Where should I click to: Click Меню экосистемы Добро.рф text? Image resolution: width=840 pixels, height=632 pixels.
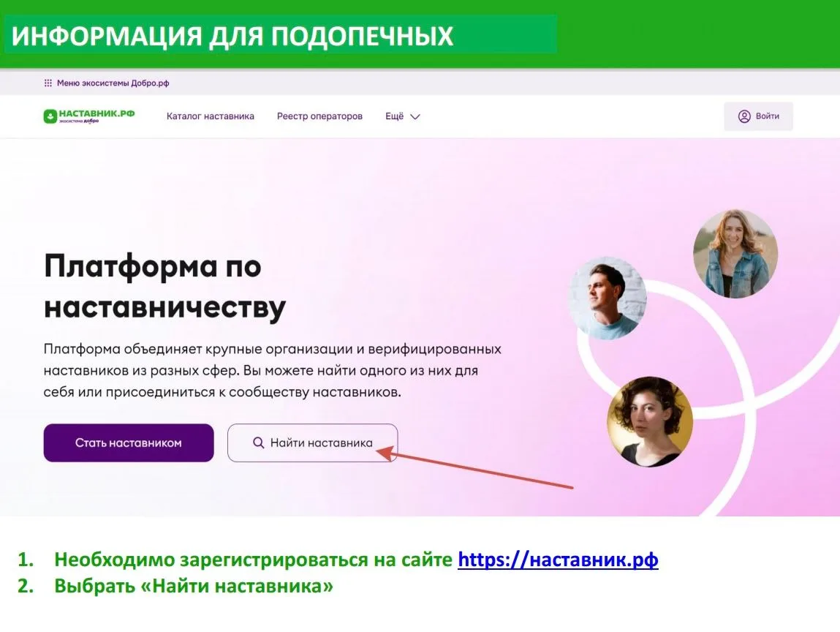[x=113, y=83]
